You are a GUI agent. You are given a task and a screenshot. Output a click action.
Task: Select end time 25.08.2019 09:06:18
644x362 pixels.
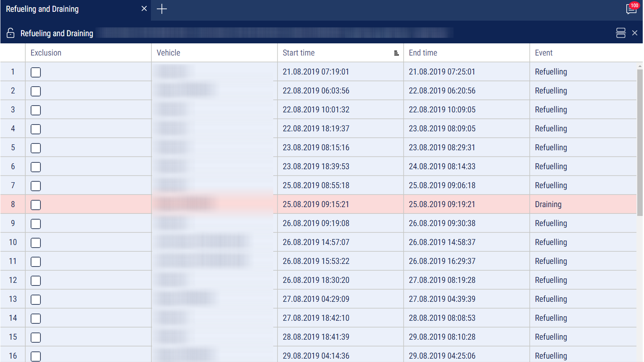(x=442, y=185)
